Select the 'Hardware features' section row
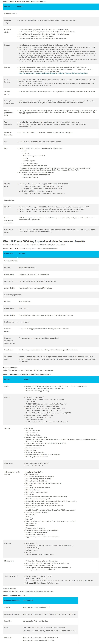99x644 pixels. click(51, 14)
